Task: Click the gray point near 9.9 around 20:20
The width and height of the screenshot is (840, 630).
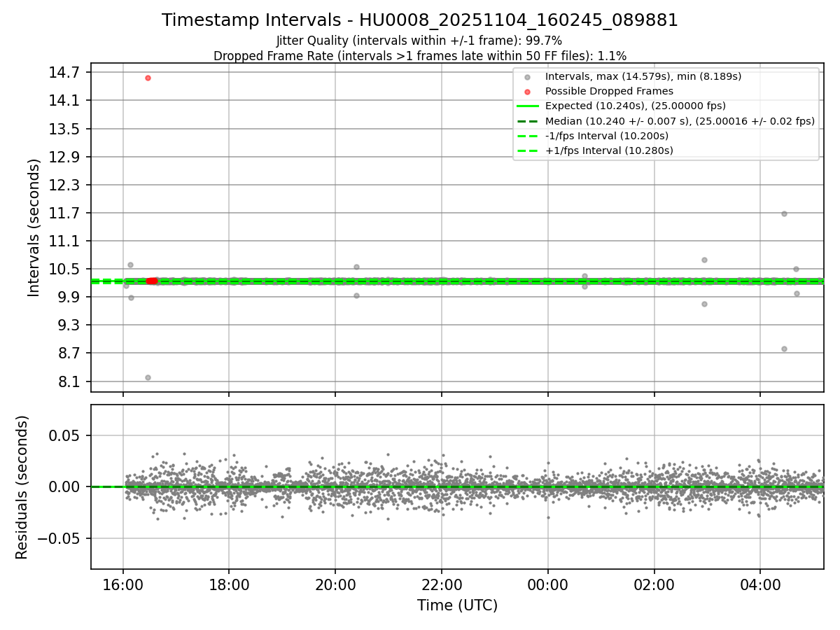Action: pyautogui.click(x=356, y=295)
